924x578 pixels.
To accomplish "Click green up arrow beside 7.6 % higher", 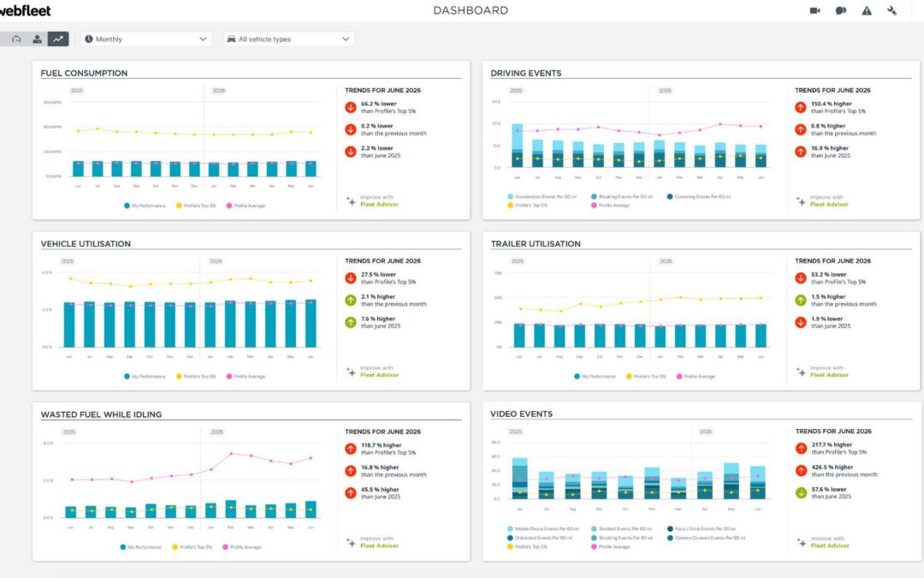I will point(351,323).
